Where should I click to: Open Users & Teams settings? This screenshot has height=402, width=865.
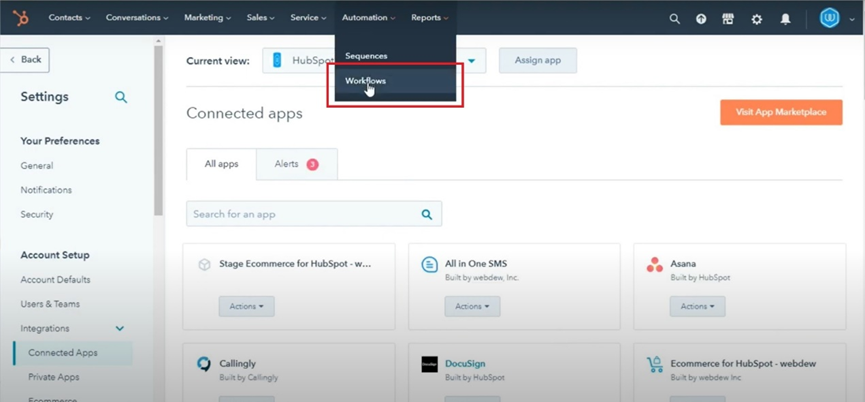[x=50, y=304]
